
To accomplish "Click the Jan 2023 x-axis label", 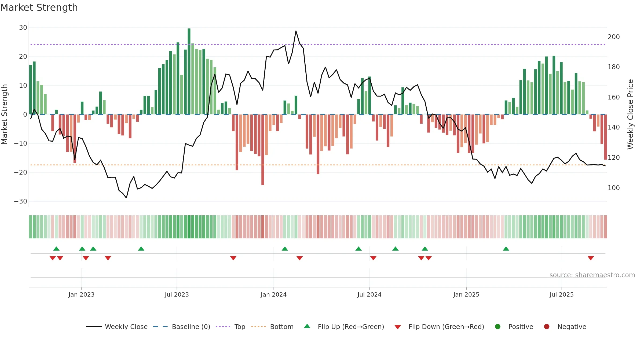I will pos(82,294).
